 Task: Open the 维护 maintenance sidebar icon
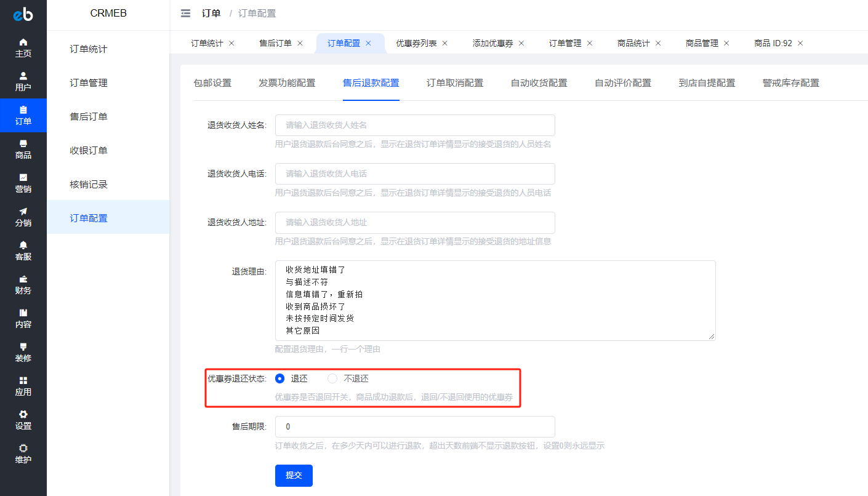tap(23, 454)
